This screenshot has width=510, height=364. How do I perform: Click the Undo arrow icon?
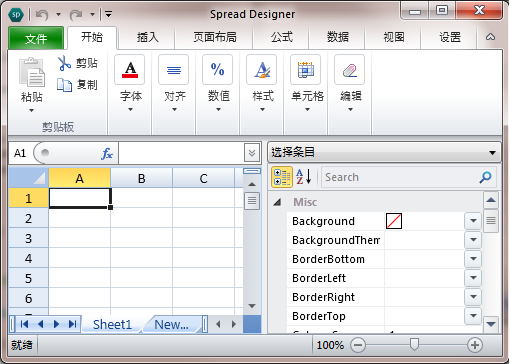(x=42, y=15)
